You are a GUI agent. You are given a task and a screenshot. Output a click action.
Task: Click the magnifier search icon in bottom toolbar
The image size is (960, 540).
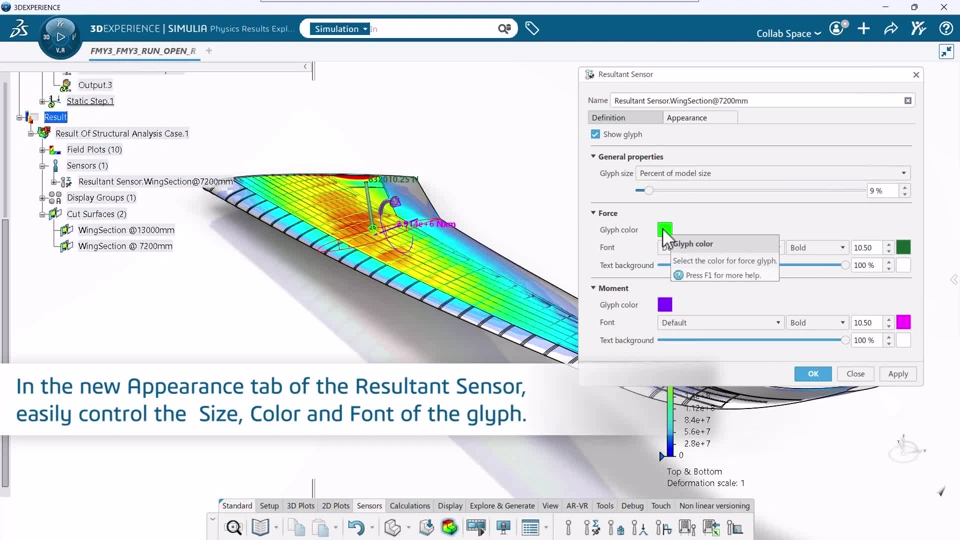[x=234, y=527]
